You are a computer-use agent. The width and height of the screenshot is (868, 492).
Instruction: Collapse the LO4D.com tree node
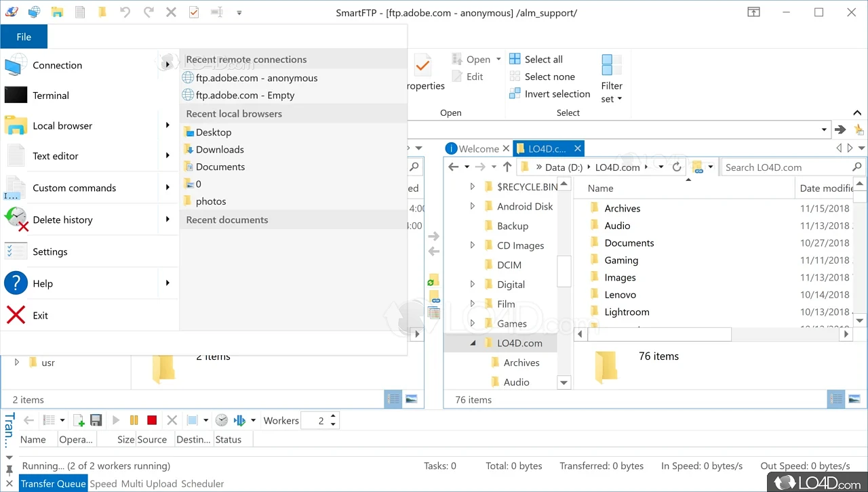point(473,344)
